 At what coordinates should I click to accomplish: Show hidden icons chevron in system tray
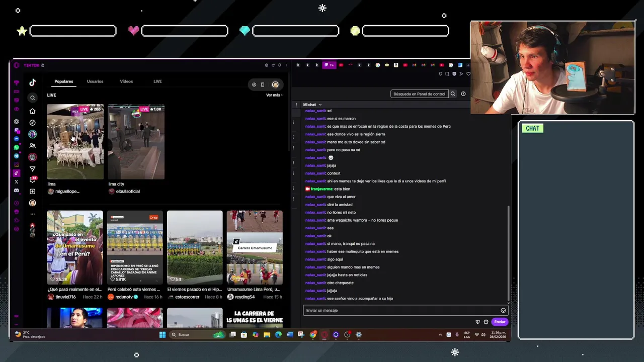coord(440,335)
